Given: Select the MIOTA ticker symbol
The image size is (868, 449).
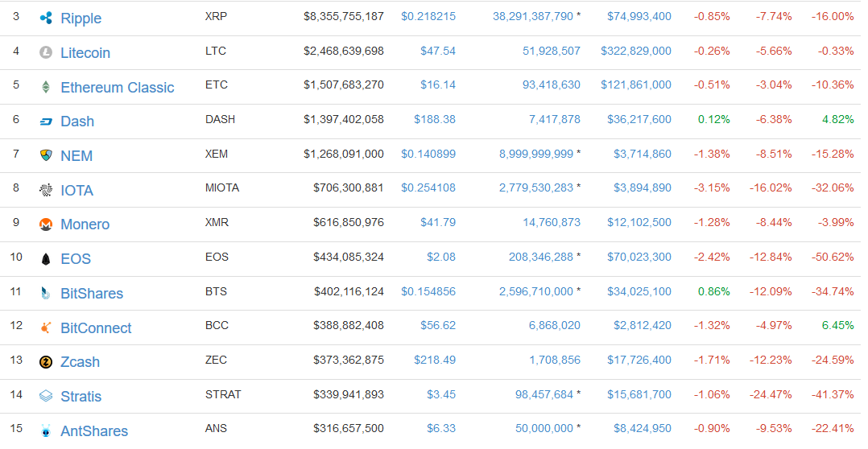Looking at the screenshot, I should (x=222, y=188).
